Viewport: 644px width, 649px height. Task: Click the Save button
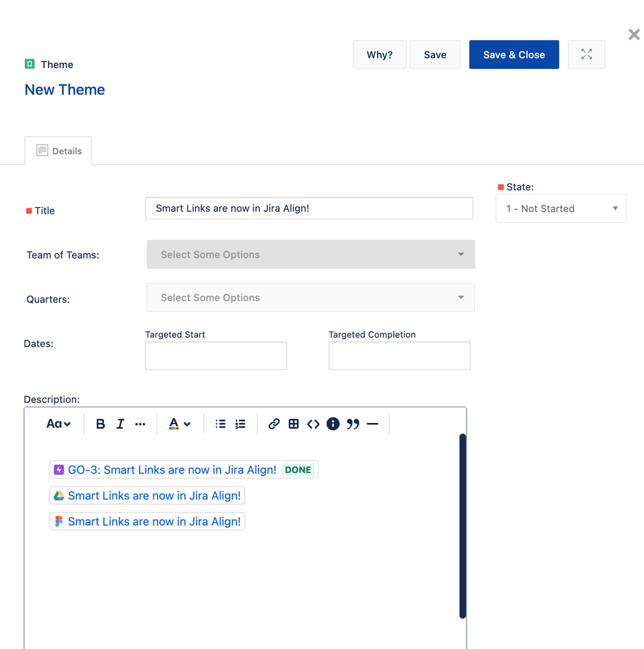click(x=435, y=54)
